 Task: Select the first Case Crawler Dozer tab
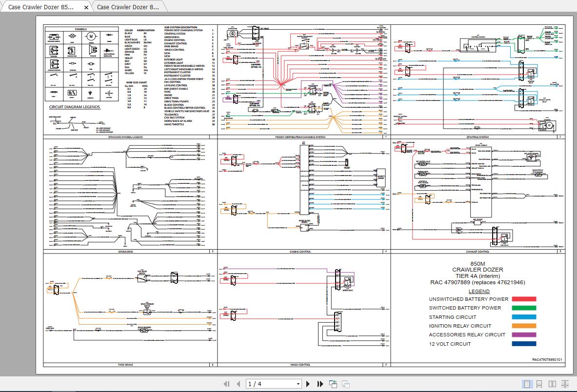41,7
